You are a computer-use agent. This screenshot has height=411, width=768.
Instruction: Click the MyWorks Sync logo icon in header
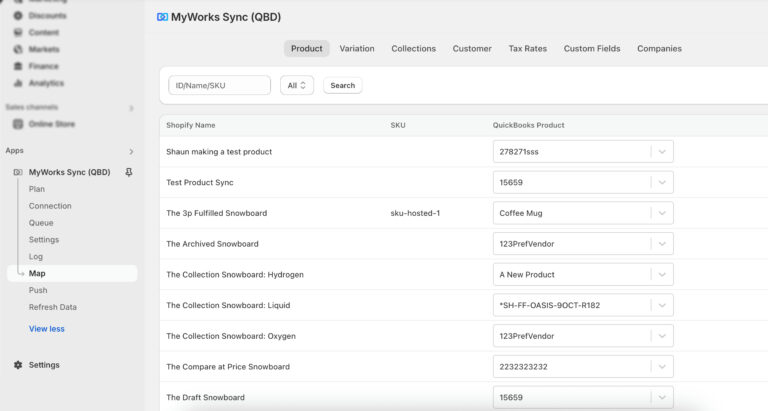(x=162, y=17)
